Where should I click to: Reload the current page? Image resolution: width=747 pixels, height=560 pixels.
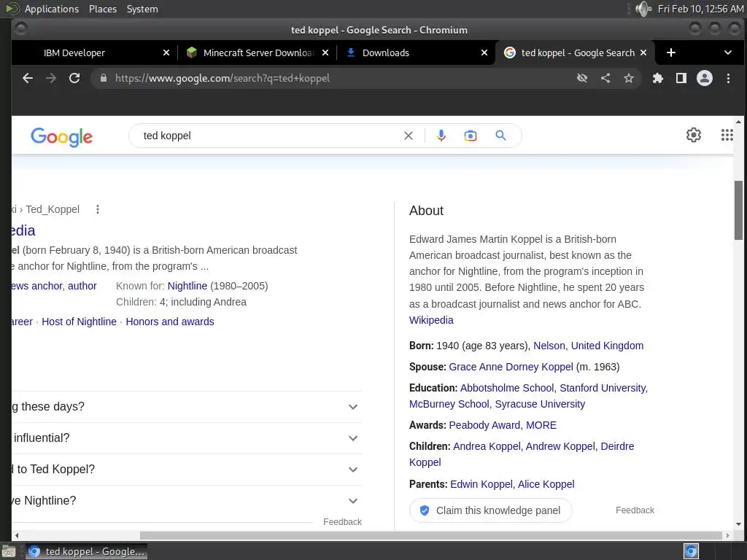coord(74,78)
